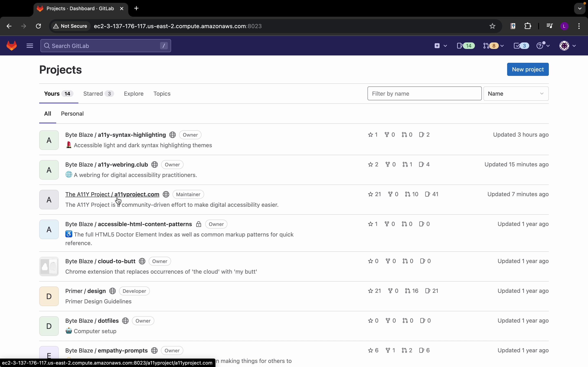The width and height of the screenshot is (588, 367).
Task: Open the hamburger main menu
Action: click(30, 46)
